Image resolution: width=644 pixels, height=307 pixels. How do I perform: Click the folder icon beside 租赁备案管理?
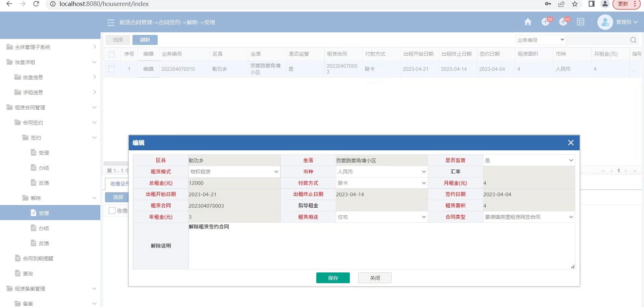[10, 289]
